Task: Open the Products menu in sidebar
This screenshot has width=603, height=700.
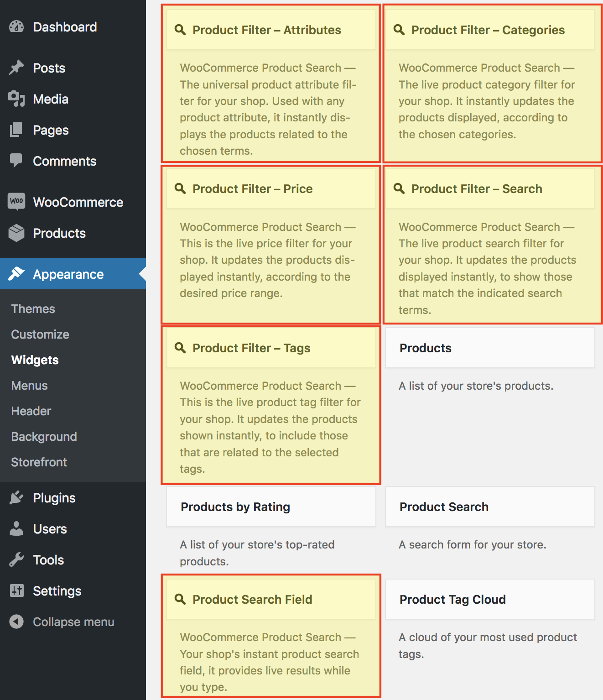Action: (x=59, y=233)
